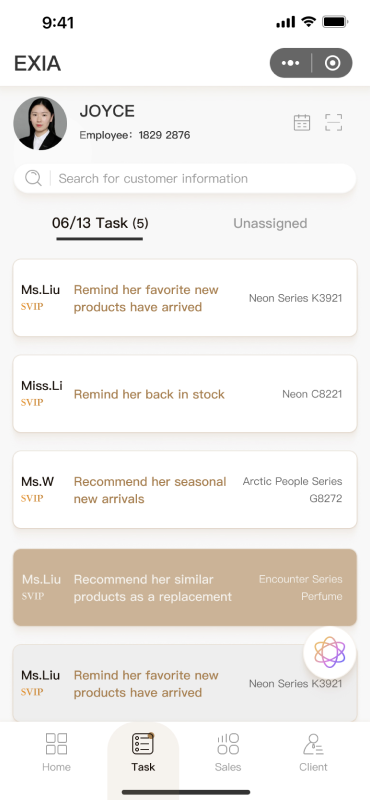Open Sales in bottom navigation

point(228,752)
